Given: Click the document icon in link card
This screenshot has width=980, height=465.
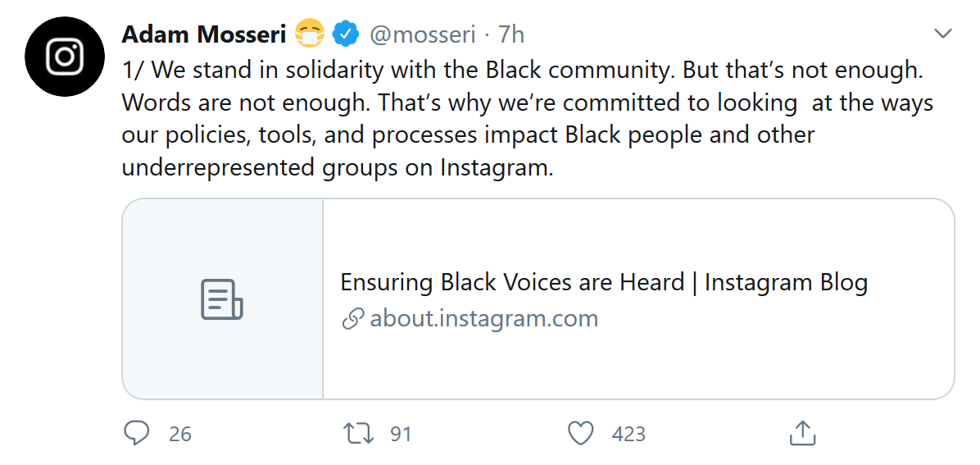Looking at the screenshot, I should coord(222,299).
